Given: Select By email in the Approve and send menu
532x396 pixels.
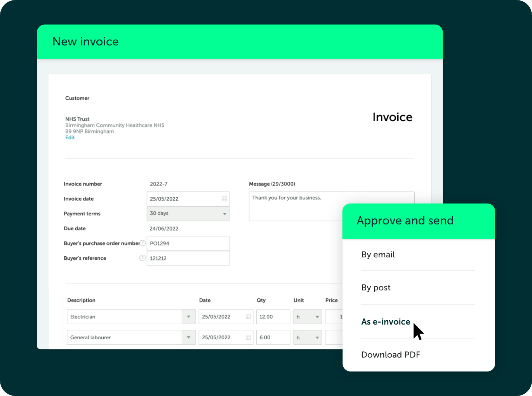Looking at the screenshot, I should (x=378, y=255).
